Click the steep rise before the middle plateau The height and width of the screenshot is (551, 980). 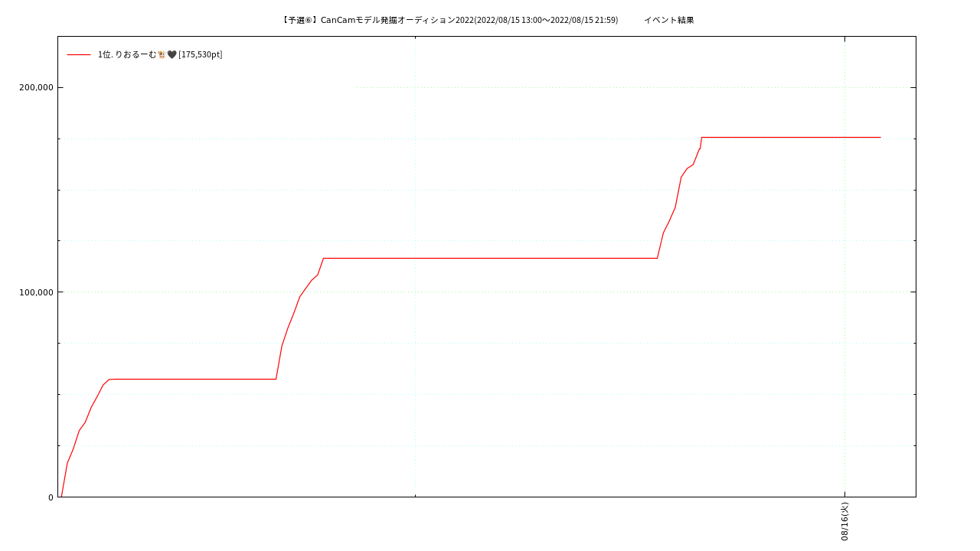291,318
